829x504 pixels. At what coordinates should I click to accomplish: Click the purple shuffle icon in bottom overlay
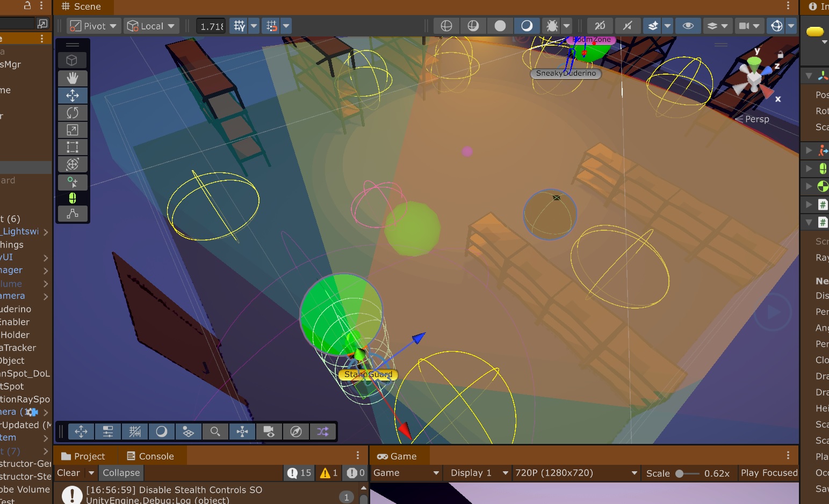click(x=323, y=432)
